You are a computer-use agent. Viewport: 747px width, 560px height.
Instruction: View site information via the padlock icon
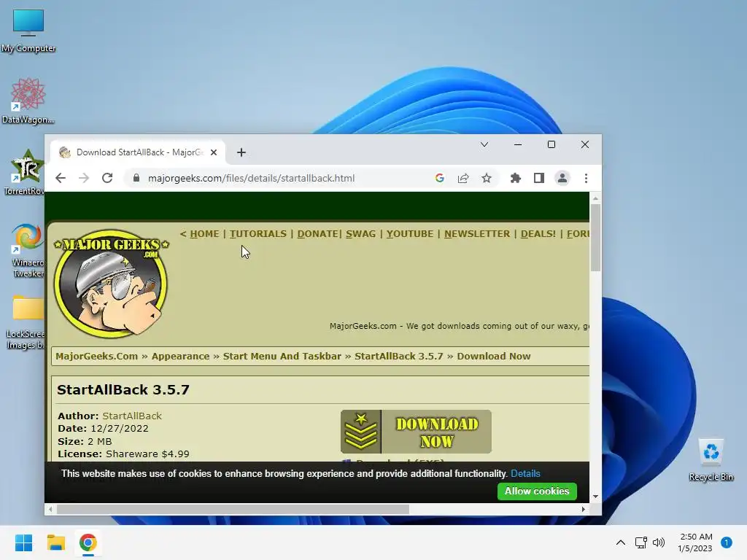[x=136, y=178]
